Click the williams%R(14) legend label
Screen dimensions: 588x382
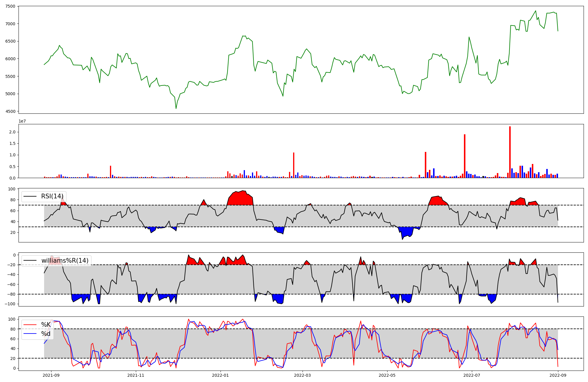click(x=65, y=260)
